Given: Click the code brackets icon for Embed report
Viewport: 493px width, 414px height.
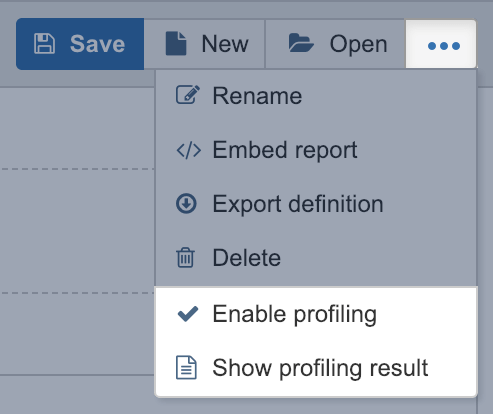Looking at the screenshot, I should tap(189, 150).
